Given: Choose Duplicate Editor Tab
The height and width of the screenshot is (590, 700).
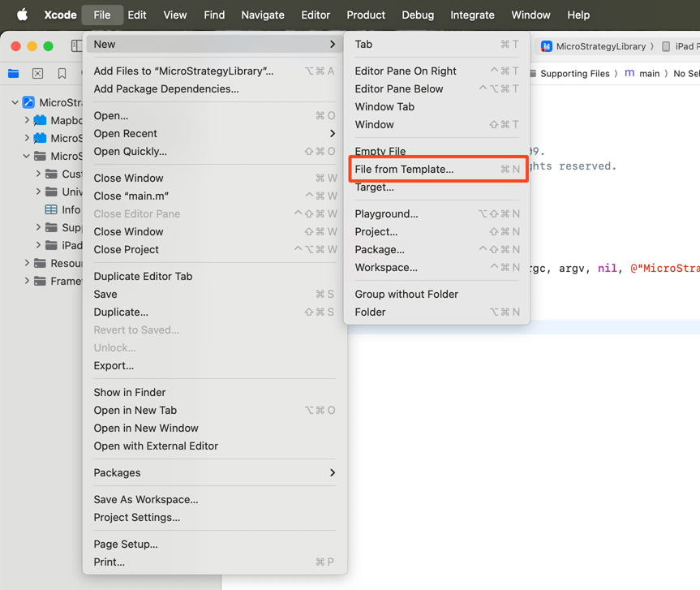Looking at the screenshot, I should click(214, 277).
